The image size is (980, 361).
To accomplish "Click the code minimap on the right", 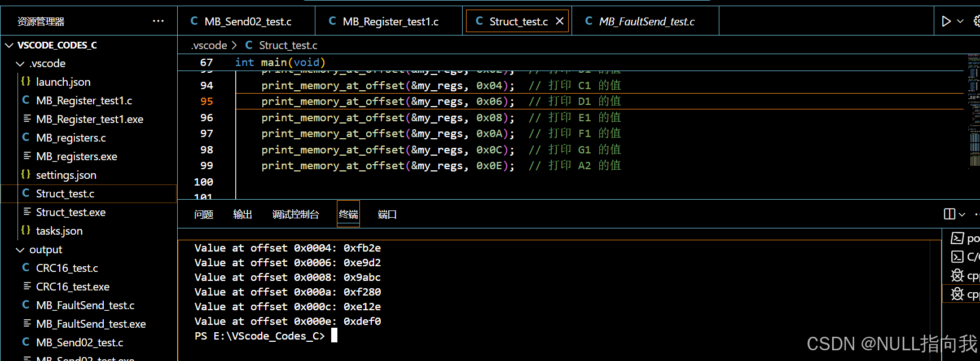I will 974,111.
